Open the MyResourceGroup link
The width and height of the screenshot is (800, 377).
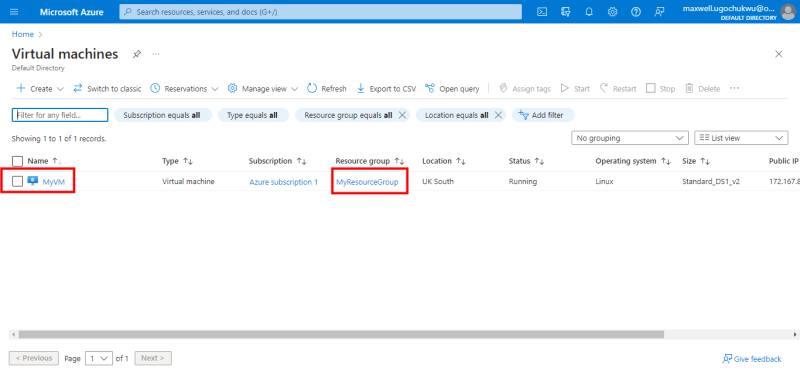(x=367, y=182)
